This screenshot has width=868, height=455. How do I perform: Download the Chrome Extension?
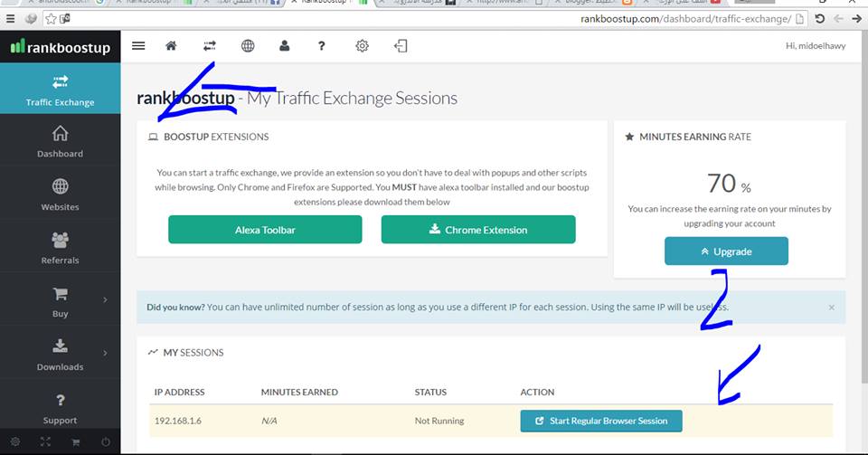click(x=478, y=230)
